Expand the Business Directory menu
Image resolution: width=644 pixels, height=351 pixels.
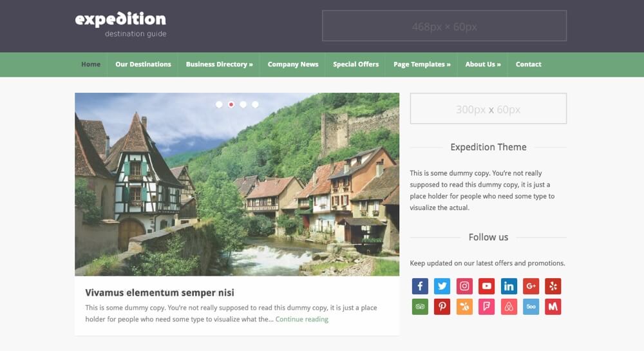point(220,64)
